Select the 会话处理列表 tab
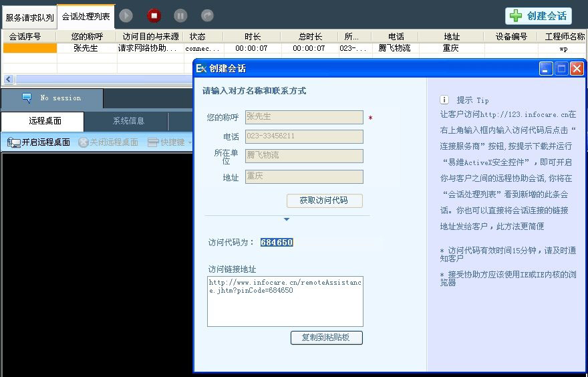 (86, 17)
